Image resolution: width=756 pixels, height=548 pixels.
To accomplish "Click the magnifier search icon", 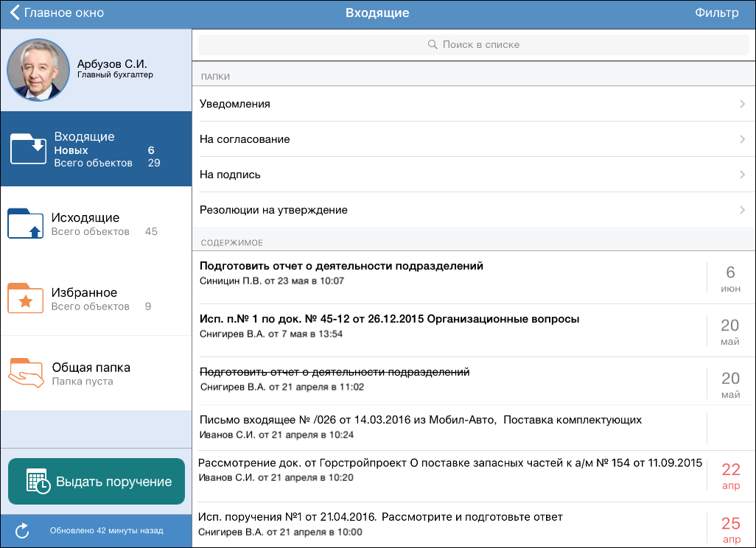I will (x=433, y=44).
